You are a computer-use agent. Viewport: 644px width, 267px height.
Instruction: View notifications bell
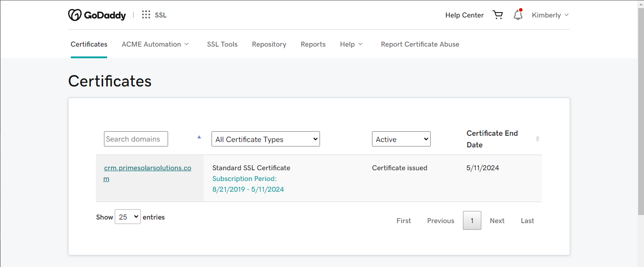coord(518,15)
